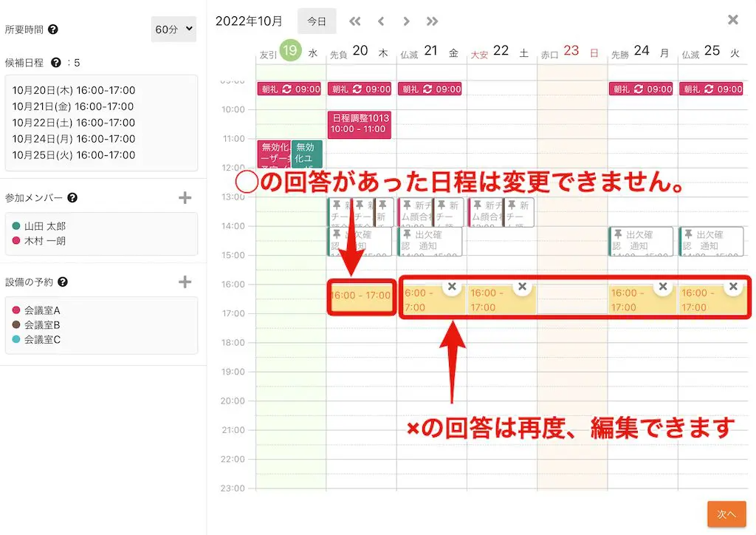This screenshot has height=535, width=756.
Task: Open the 朝礼 09:00 event on the 21st
Action: (430, 89)
